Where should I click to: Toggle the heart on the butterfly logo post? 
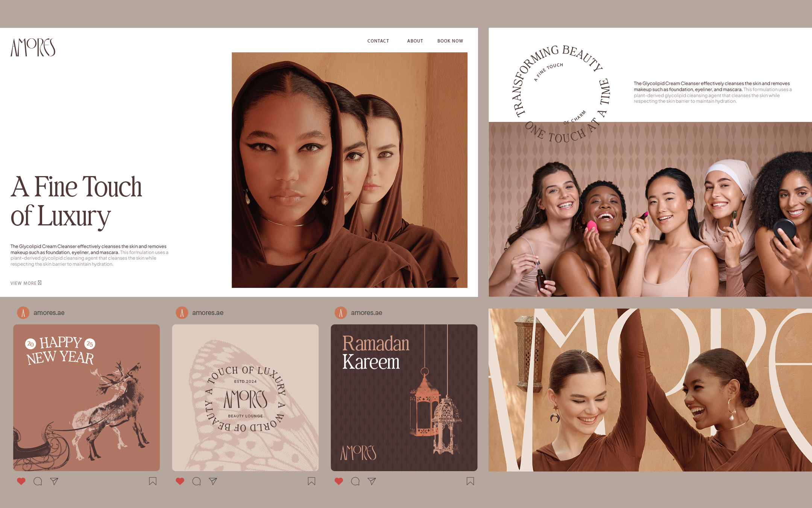[x=180, y=481]
